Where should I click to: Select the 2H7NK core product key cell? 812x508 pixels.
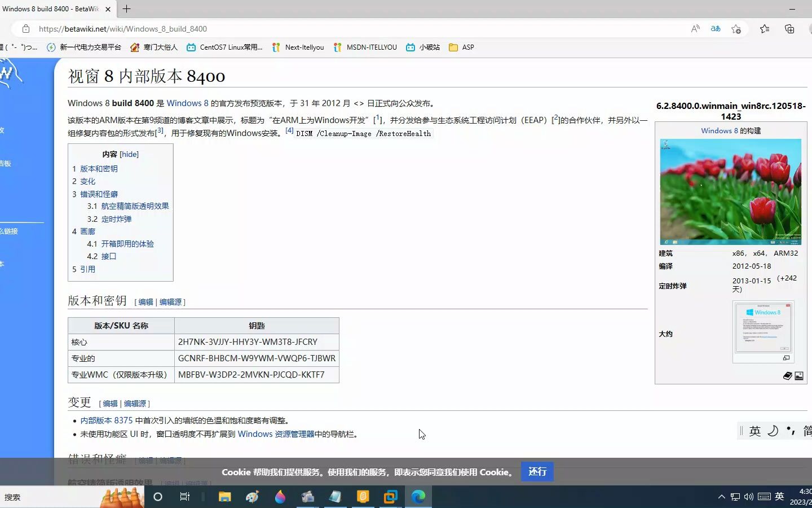pyautogui.click(x=257, y=342)
